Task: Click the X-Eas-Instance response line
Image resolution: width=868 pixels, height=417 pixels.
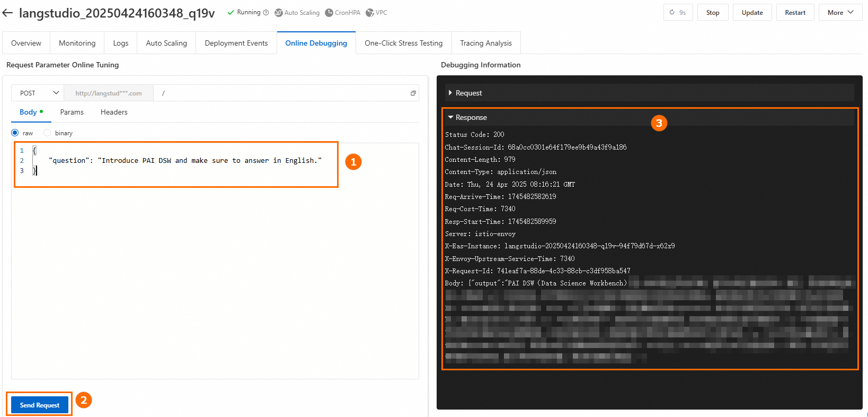Action: pos(560,246)
